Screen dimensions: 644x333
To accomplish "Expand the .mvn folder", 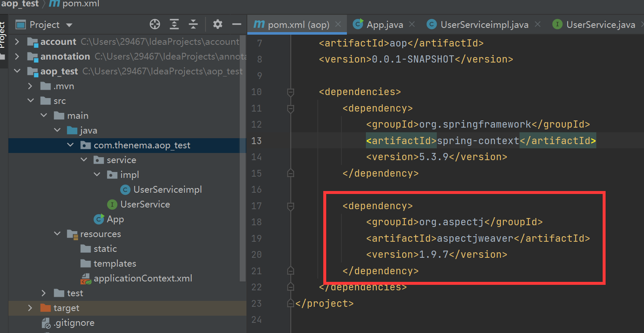I will point(30,86).
